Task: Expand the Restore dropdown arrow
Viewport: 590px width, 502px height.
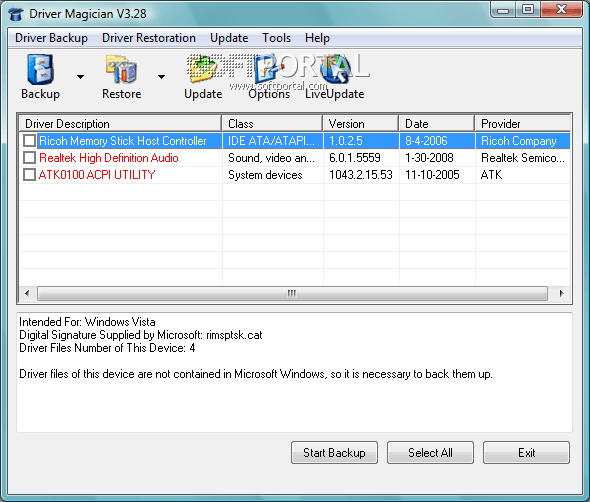Action: [161, 77]
